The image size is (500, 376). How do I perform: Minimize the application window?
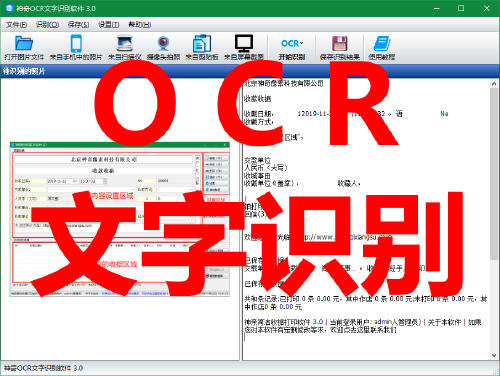pos(437,8)
